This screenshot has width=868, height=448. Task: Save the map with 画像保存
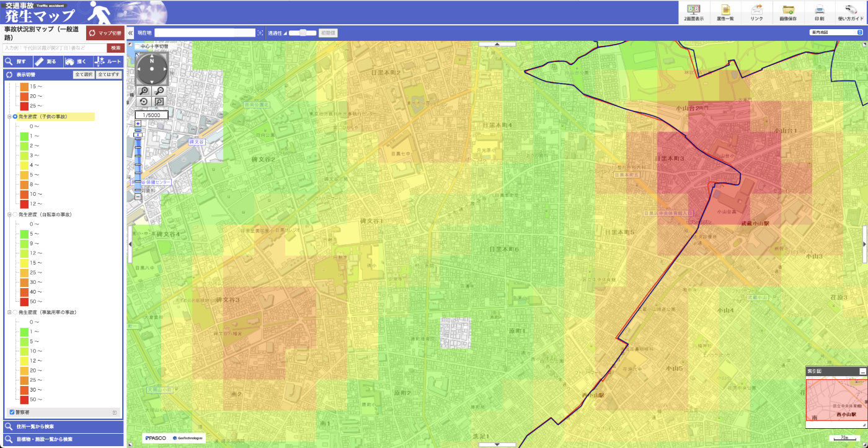[x=789, y=12]
